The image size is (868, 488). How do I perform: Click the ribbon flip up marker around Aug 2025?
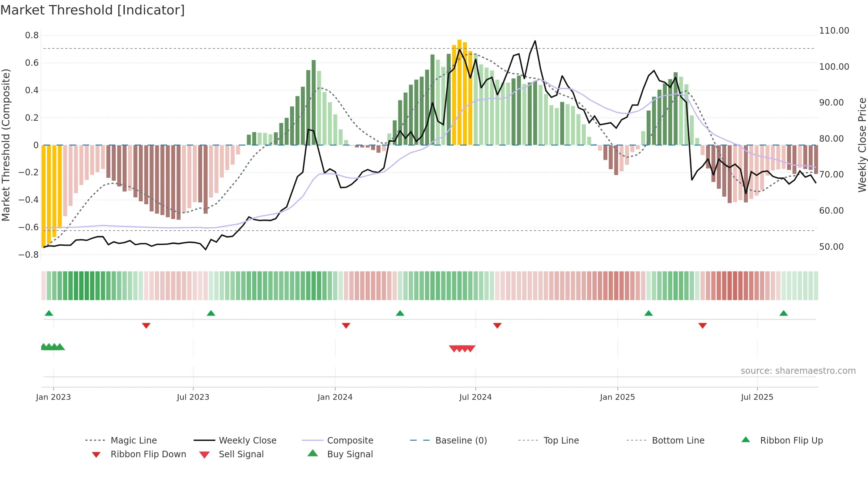784,313
